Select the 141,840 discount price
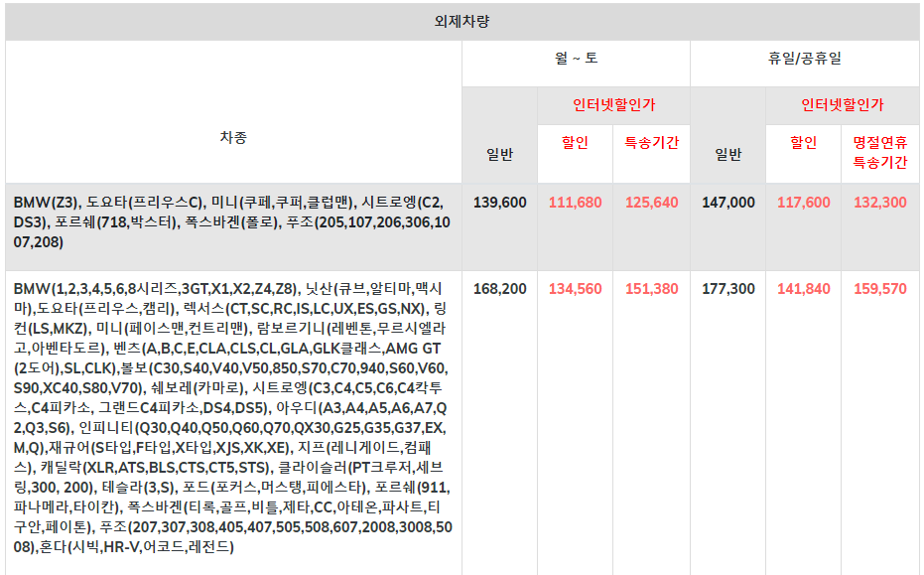Viewport: 924px width, 575px height. pyautogui.click(x=804, y=289)
